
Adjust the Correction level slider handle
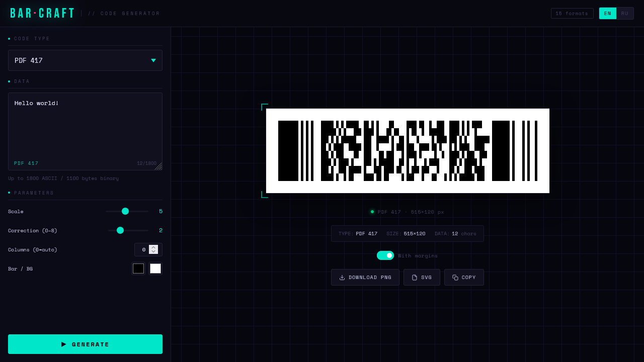[x=120, y=230]
